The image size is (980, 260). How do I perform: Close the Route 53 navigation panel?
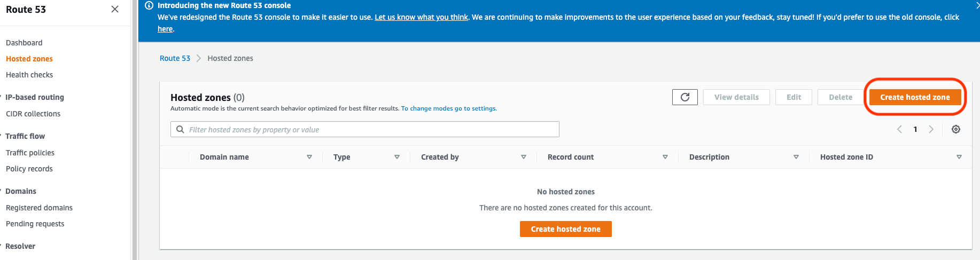pyautogui.click(x=114, y=9)
